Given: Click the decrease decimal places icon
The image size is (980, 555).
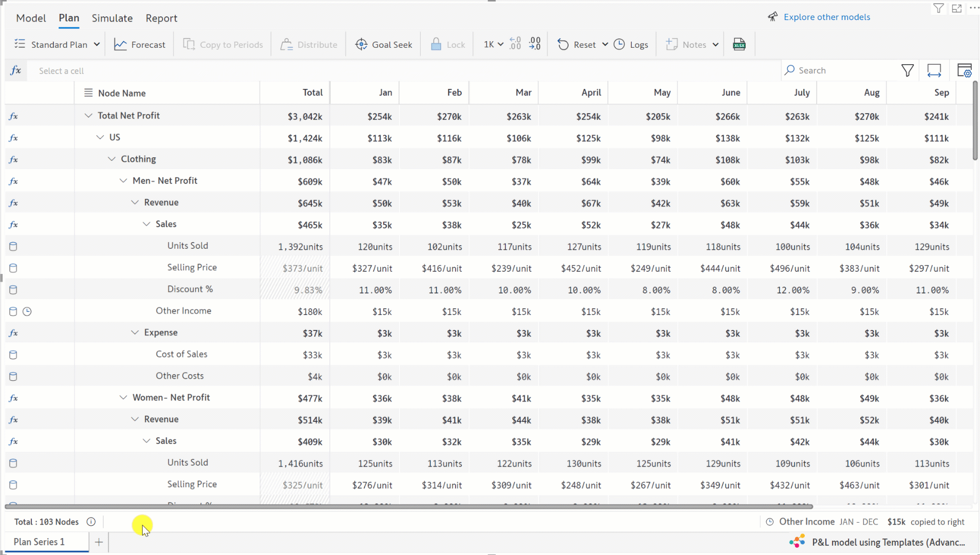Looking at the screenshot, I should coord(535,45).
